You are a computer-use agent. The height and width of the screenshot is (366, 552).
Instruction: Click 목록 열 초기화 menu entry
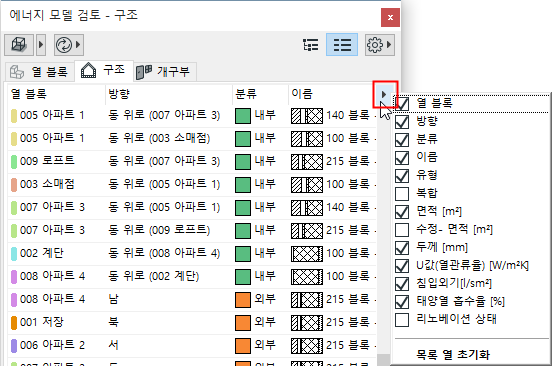coord(453,354)
